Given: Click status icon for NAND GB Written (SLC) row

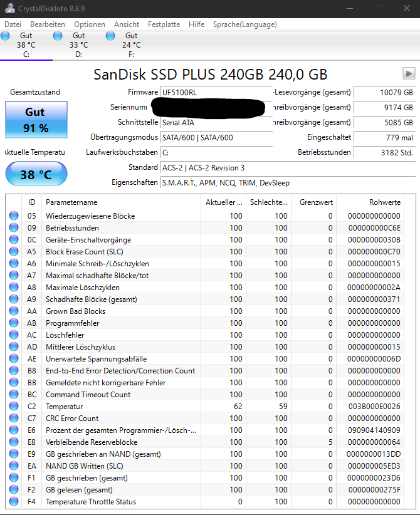Looking at the screenshot, I should (14, 466).
